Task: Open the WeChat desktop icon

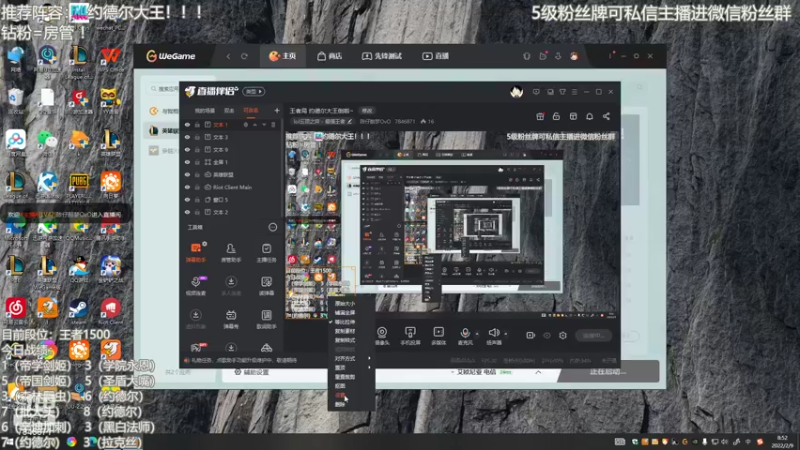Action: click(47, 141)
